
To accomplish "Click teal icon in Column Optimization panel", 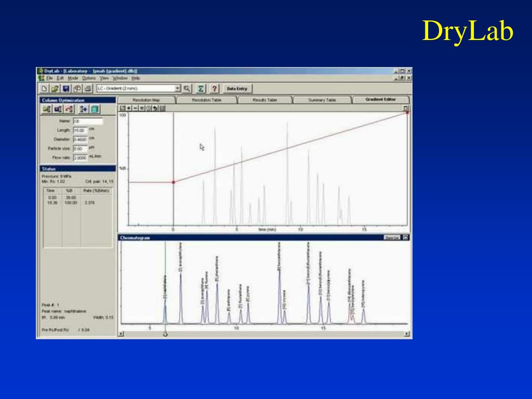I will point(95,109).
